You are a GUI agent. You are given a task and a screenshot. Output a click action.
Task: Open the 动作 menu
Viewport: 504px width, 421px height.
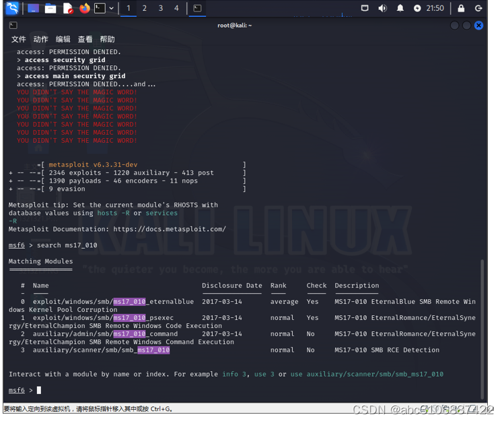(41, 39)
